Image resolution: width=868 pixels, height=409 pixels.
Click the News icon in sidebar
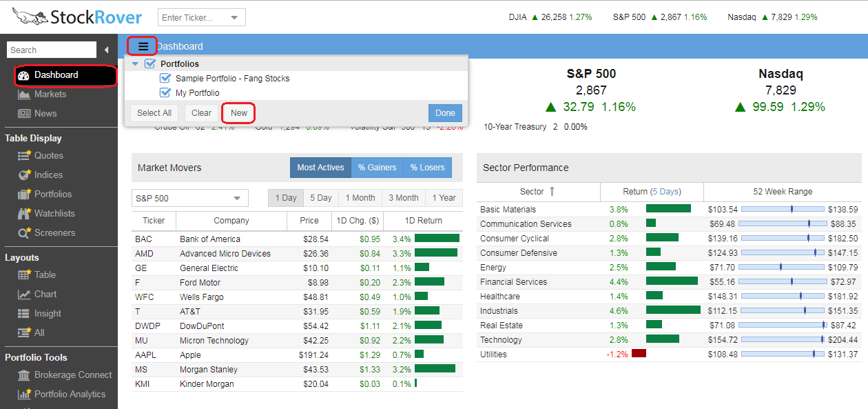tap(24, 114)
